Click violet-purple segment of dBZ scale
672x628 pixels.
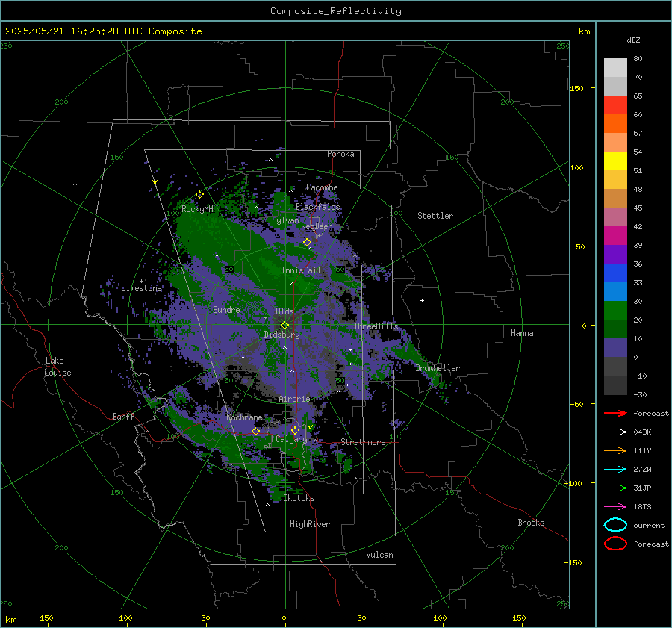click(615, 254)
